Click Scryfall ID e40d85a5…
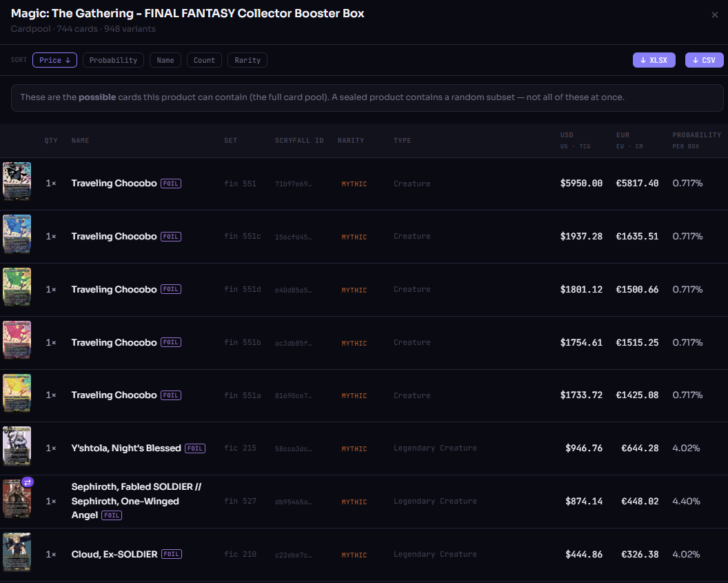The height and width of the screenshot is (583, 728). (x=293, y=290)
